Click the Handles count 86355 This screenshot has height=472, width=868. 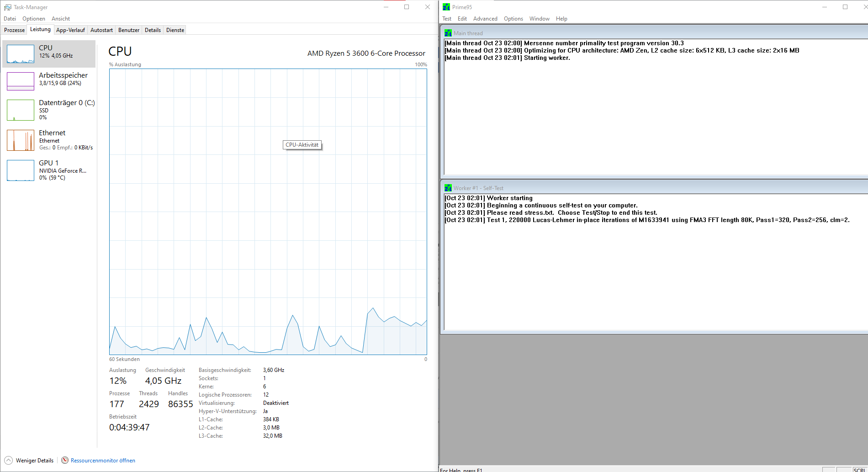[180, 404]
